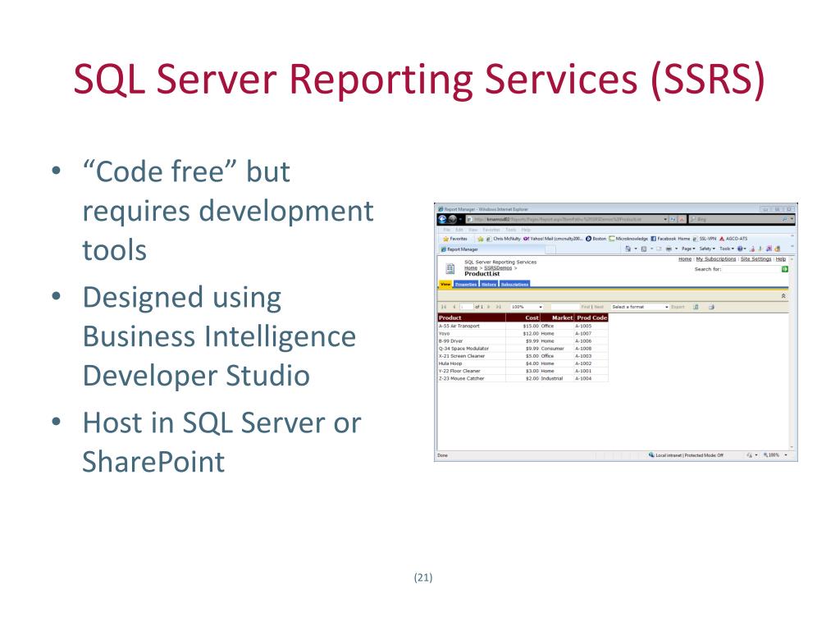This screenshot has height=630, width=840.
Task: Click the Help link in Report Manager
Action: 781,259
